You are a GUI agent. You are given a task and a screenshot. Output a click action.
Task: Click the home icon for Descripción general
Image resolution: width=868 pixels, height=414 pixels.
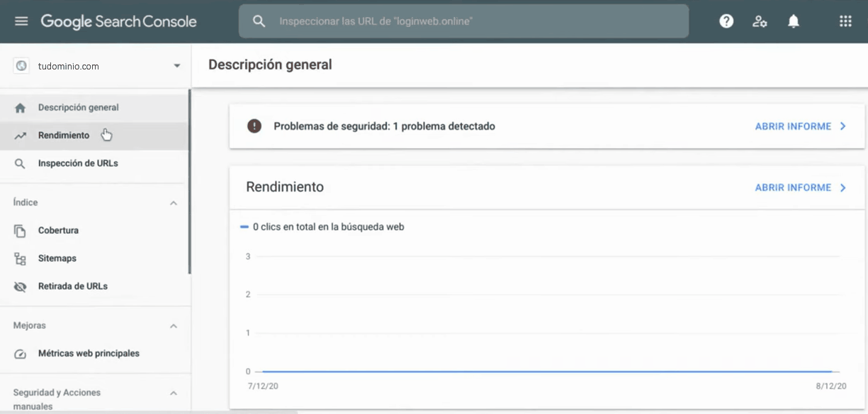pos(20,108)
